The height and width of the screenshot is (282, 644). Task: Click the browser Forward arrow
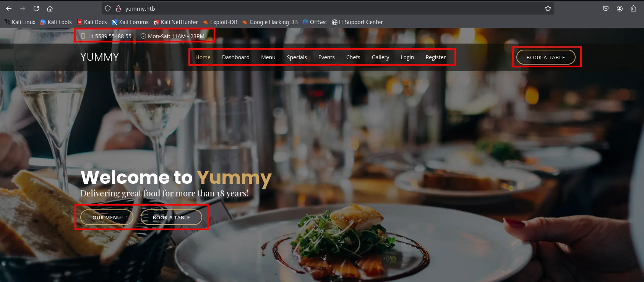tap(23, 8)
